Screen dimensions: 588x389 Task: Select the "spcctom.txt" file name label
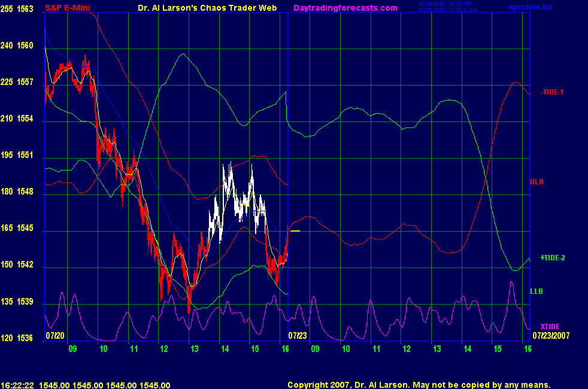click(x=531, y=7)
